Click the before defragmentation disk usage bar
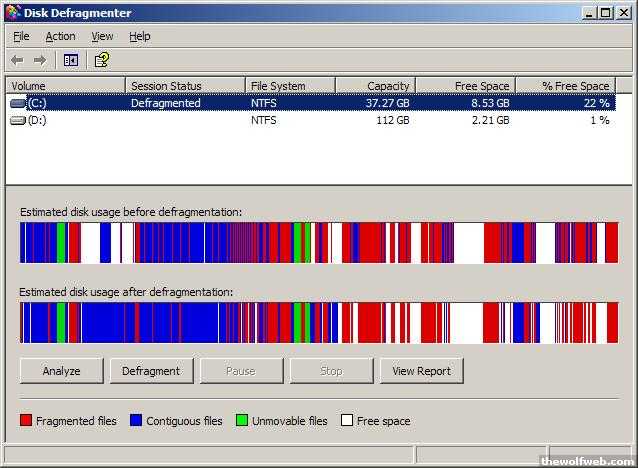The height and width of the screenshot is (468, 638). point(319,243)
